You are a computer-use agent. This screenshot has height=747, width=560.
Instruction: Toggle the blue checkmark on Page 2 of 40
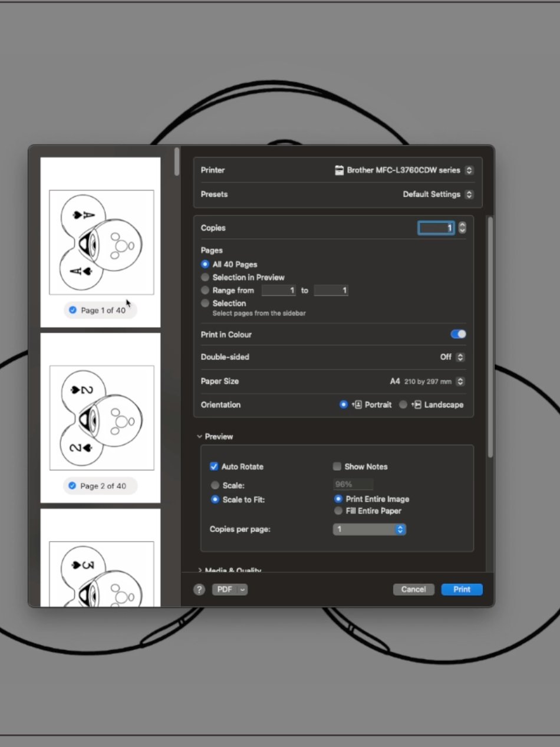click(73, 486)
